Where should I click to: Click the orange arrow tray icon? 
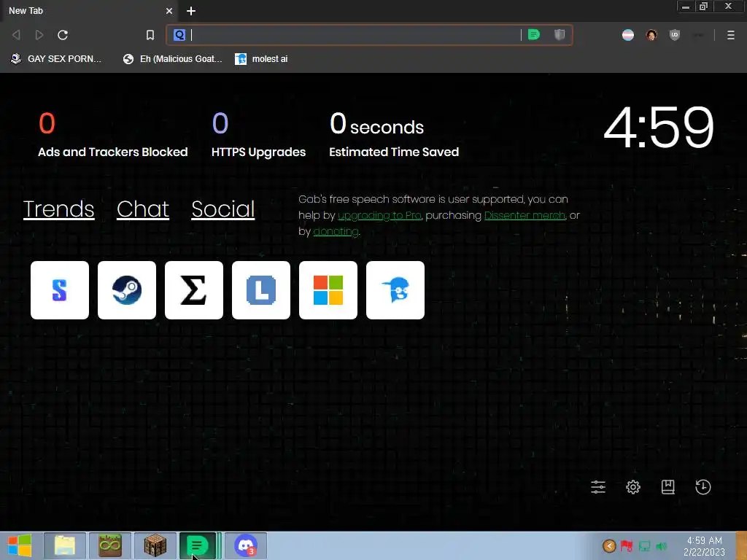(609, 545)
